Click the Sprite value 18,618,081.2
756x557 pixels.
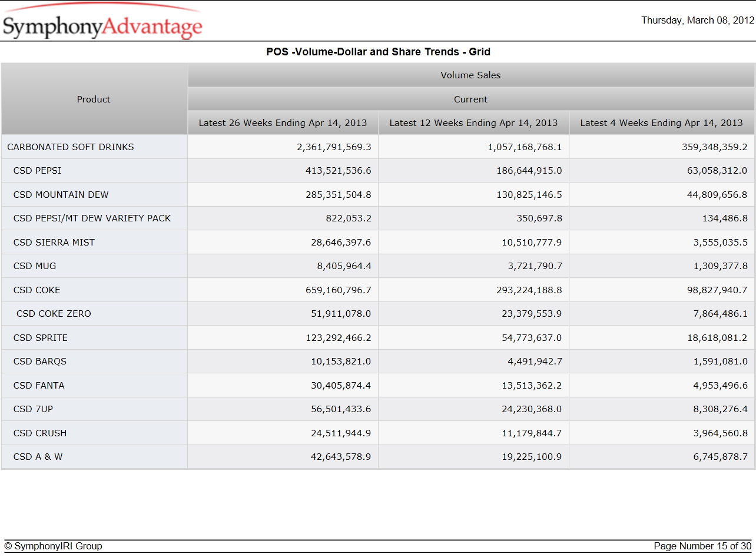tap(717, 338)
